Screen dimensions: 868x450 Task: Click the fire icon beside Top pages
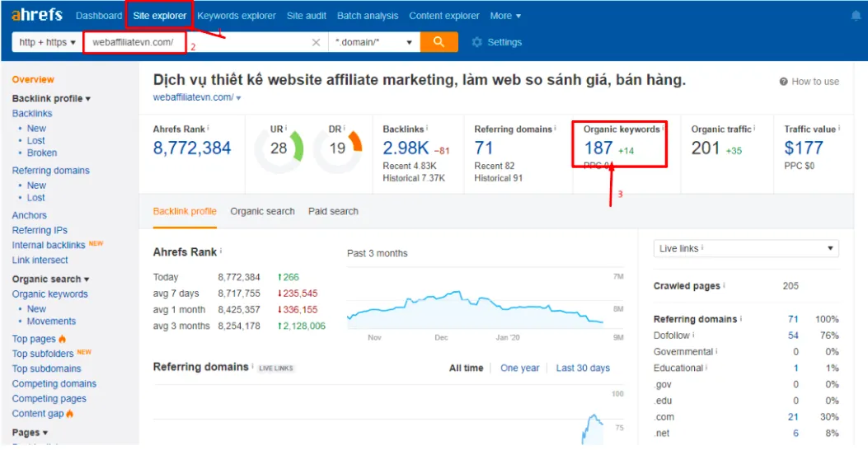pyautogui.click(x=63, y=339)
